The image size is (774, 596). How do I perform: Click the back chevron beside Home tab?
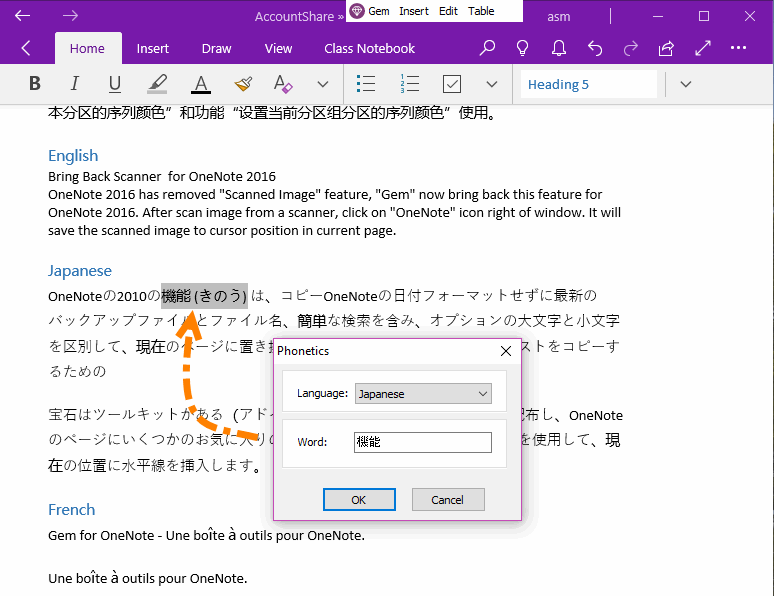pos(26,48)
